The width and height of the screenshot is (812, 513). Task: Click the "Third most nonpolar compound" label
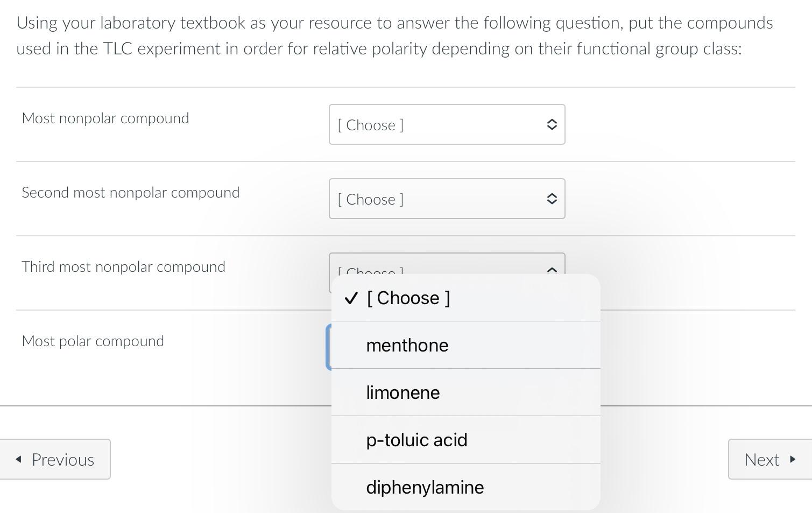coord(123,267)
